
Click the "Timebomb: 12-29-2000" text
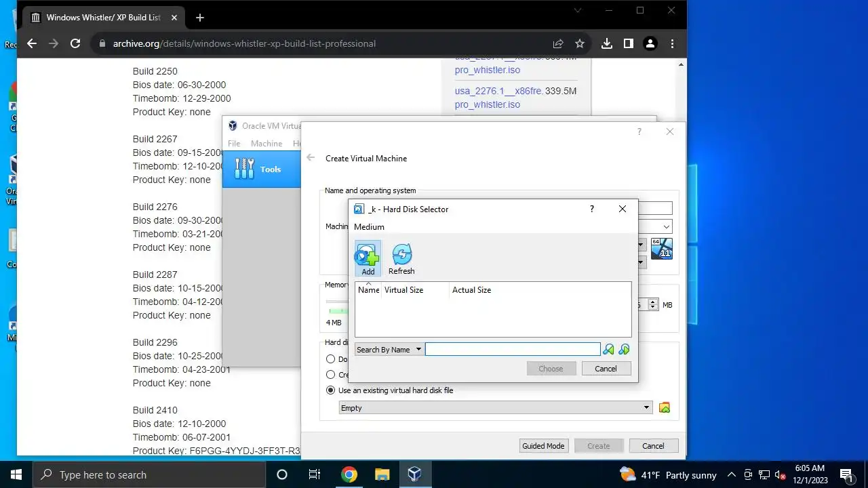(x=182, y=98)
